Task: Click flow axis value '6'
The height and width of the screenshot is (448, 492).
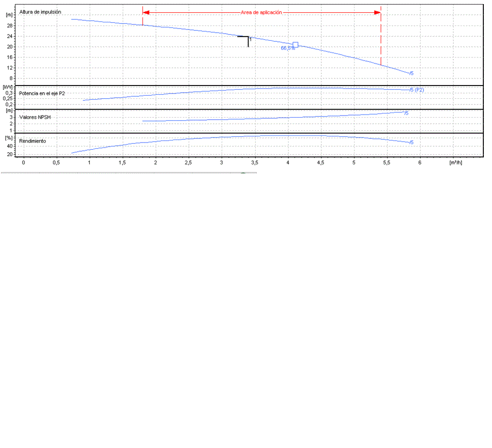Action: click(420, 163)
